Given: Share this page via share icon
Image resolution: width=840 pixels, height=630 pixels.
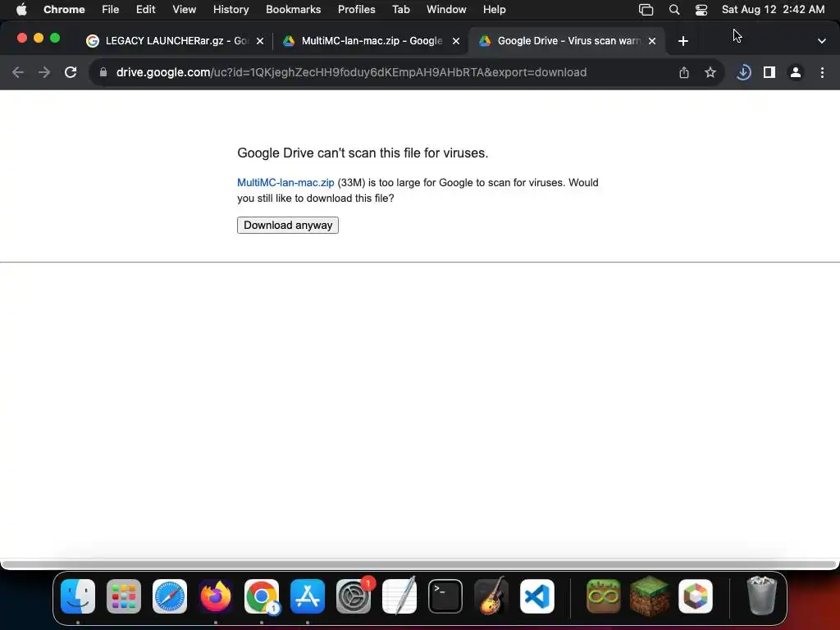Looking at the screenshot, I should [684, 72].
